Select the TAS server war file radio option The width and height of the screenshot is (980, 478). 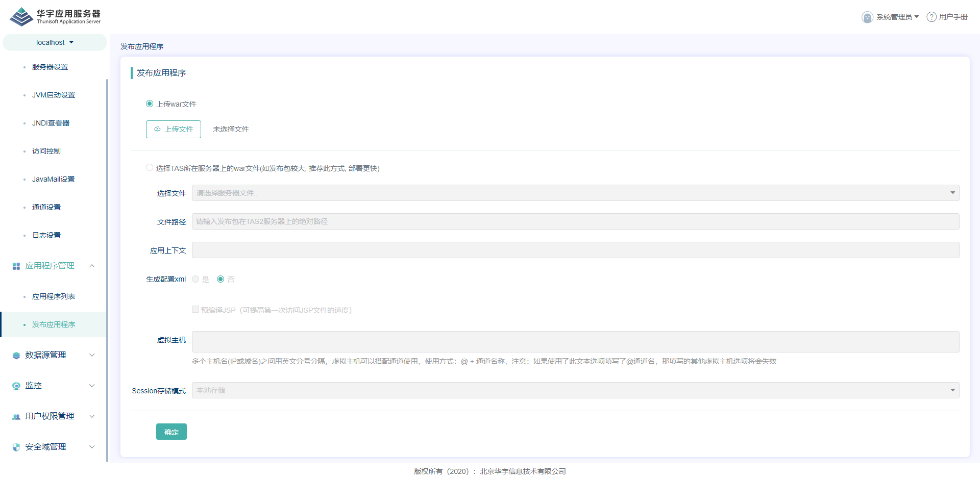click(150, 168)
